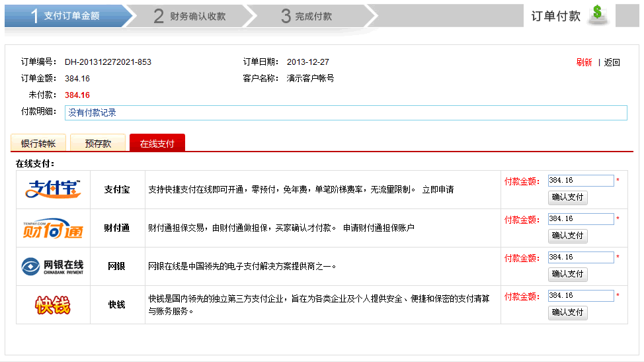Click the 快钱 logo icon
The width and height of the screenshot is (644, 362).
[53, 305]
